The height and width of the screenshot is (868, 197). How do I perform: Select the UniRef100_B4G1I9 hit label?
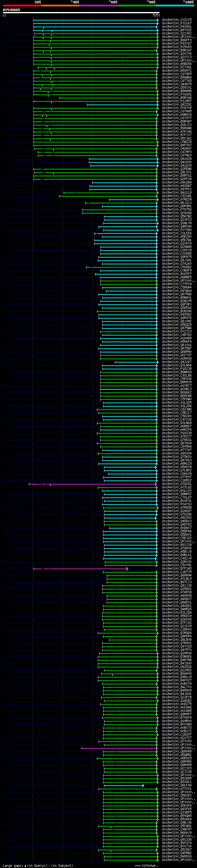click(177, 193)
